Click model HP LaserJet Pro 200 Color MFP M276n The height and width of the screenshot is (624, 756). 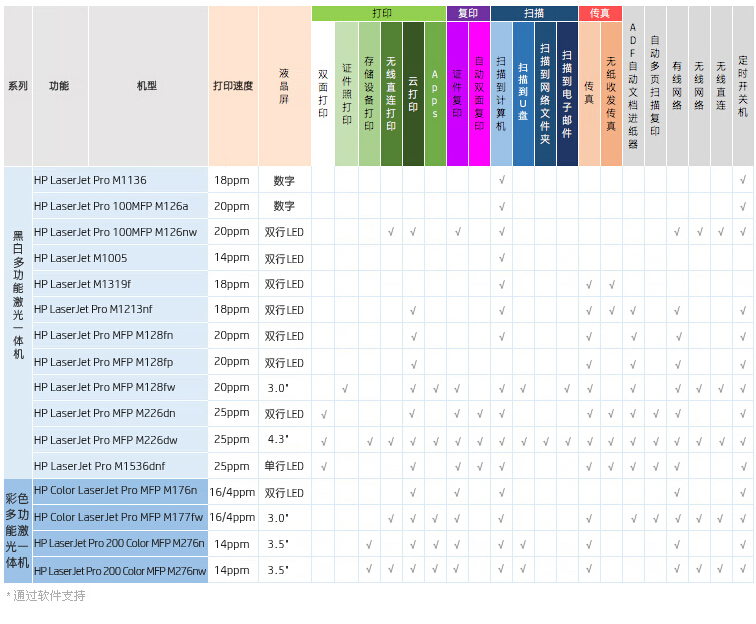pyautogui.click(x=120, y=543)
